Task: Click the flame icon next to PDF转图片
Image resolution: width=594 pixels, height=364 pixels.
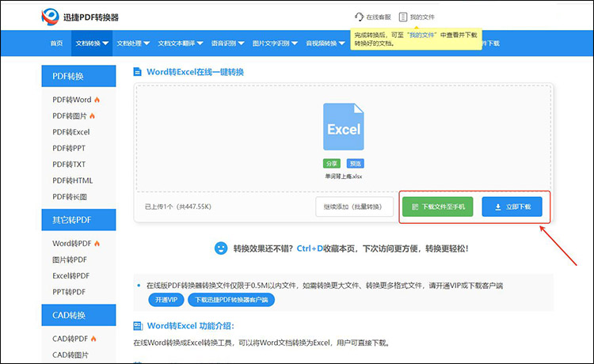Action: (92, 116)
